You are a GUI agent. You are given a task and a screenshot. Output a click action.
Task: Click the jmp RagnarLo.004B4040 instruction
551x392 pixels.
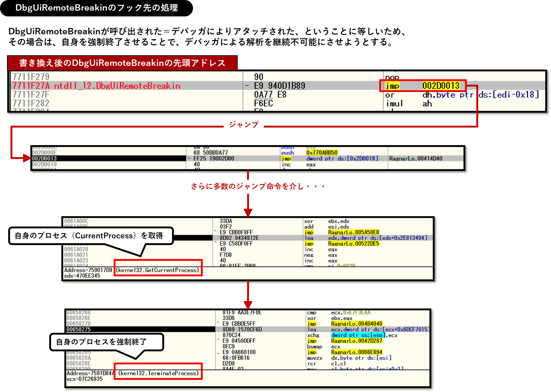[x=345, y=324]
